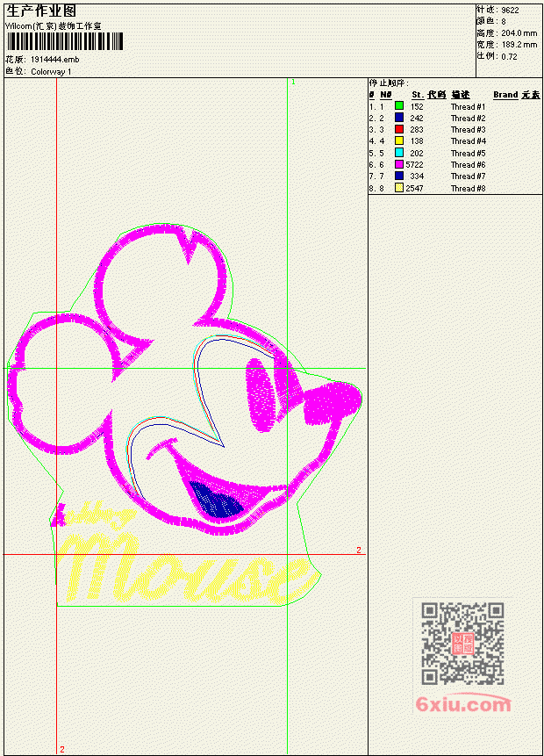Screen dimensions: 544x756
Task: Click the red Thread #3 color swatch
Action: 399,129
